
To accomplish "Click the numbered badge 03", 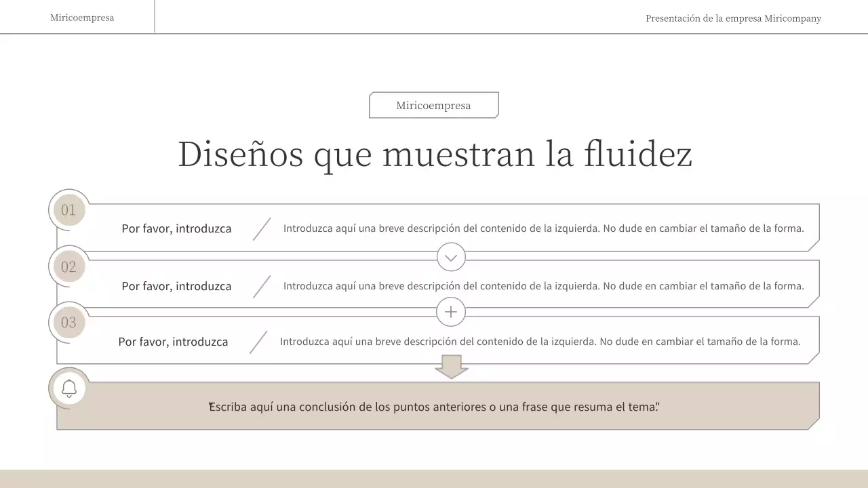I will [x=68, y=322].
